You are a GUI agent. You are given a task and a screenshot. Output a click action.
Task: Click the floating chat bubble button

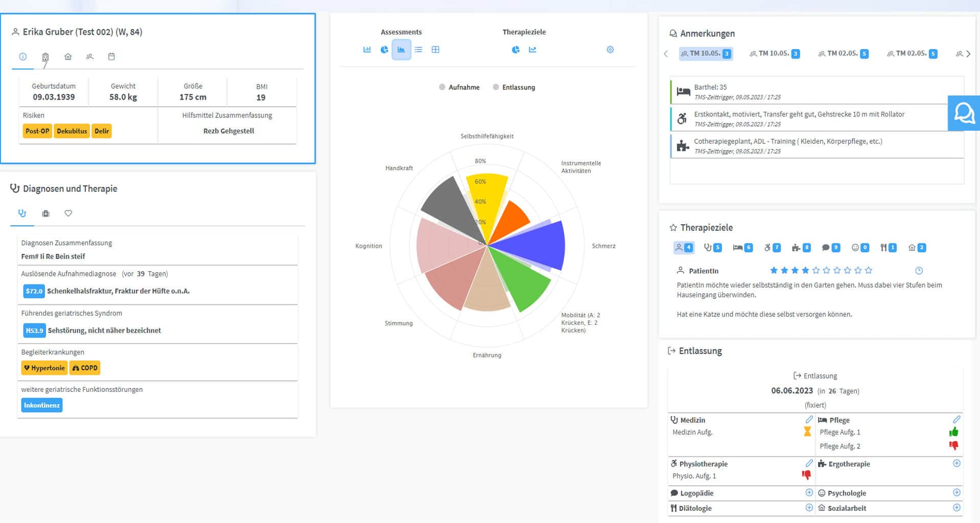[x=964, y=113]
